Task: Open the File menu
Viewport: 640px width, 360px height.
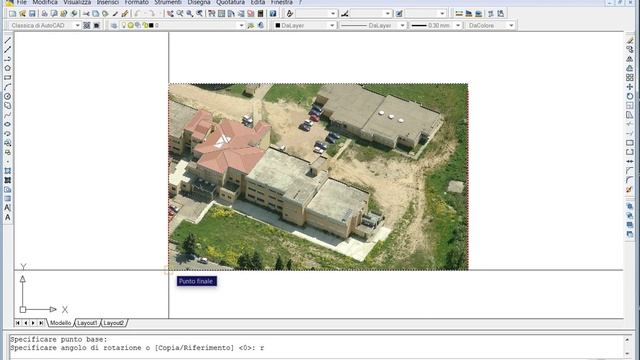Action: click(x=22, y=2)
